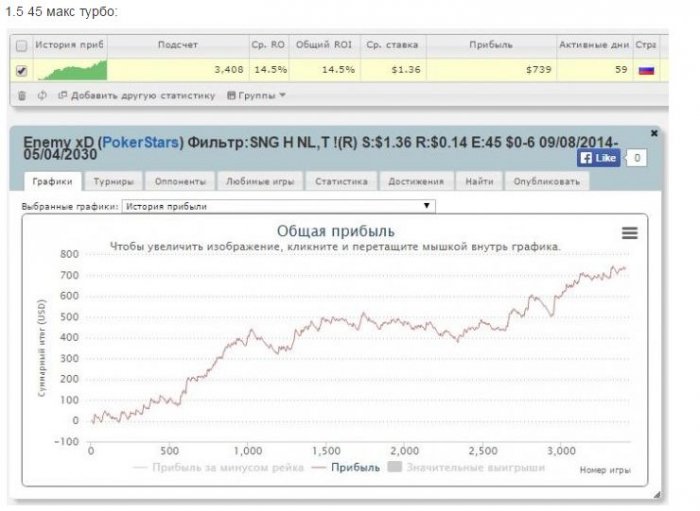This screenshot has width=700, height=511.
Task: Open the Любимые игры tab
Action: [260, 182]
